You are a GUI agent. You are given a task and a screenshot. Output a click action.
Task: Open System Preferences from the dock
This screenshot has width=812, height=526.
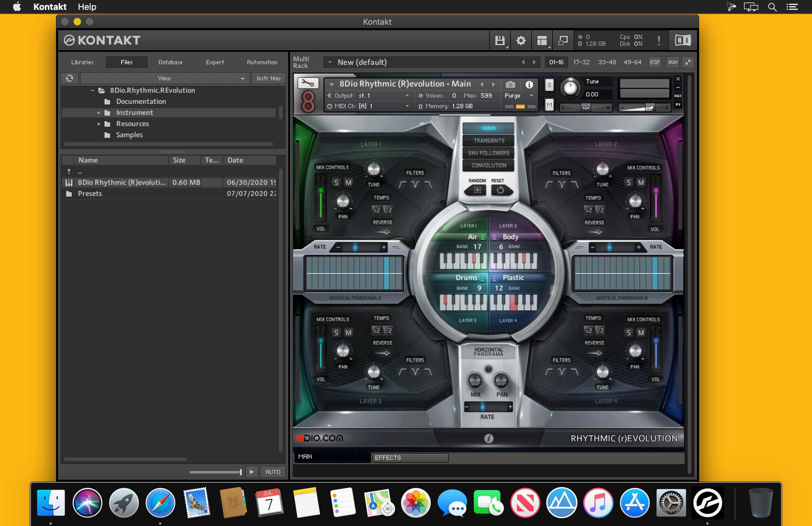(x=671, y=503)
